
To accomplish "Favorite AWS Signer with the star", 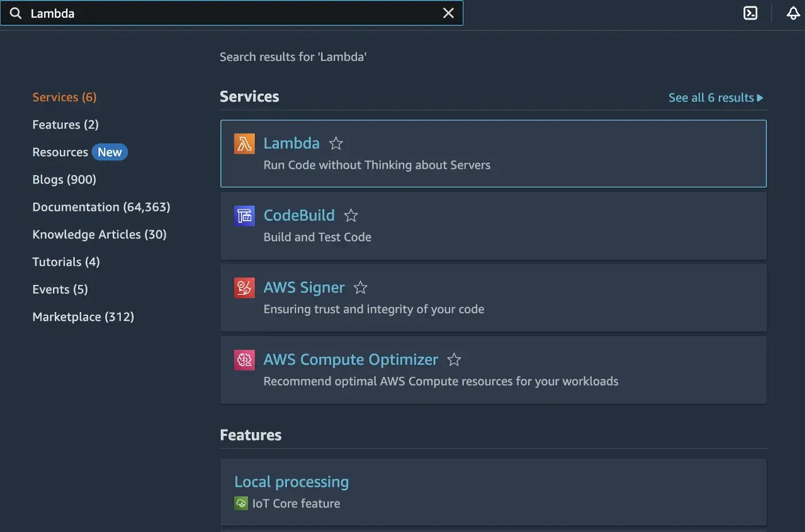I will click(361, 287).
